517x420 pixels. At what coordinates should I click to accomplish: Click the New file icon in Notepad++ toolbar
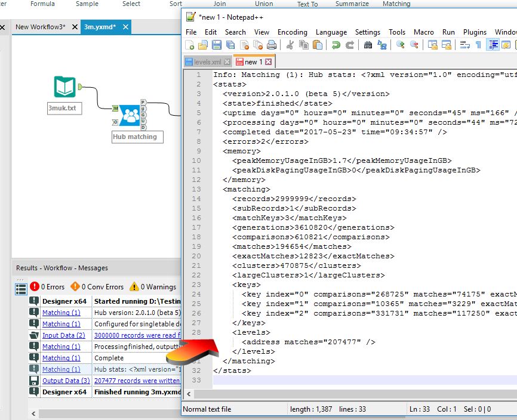190,45
